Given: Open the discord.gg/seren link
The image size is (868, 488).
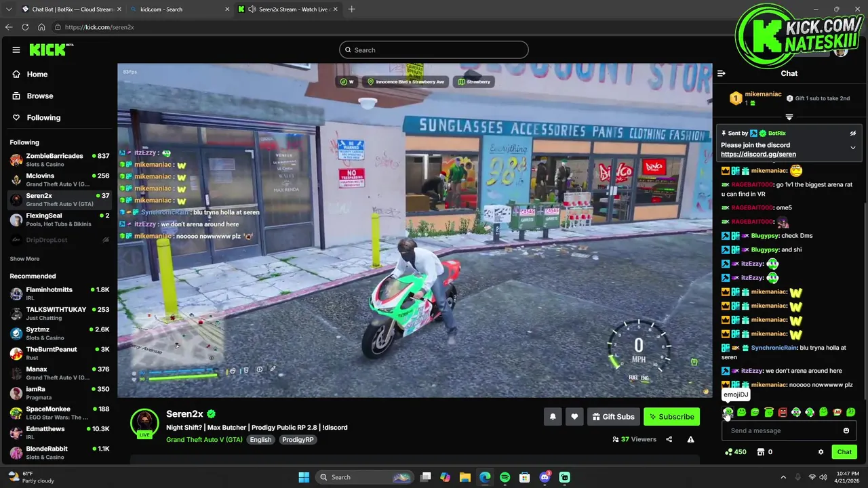Looking at the screenshot, I should point(758,155).
